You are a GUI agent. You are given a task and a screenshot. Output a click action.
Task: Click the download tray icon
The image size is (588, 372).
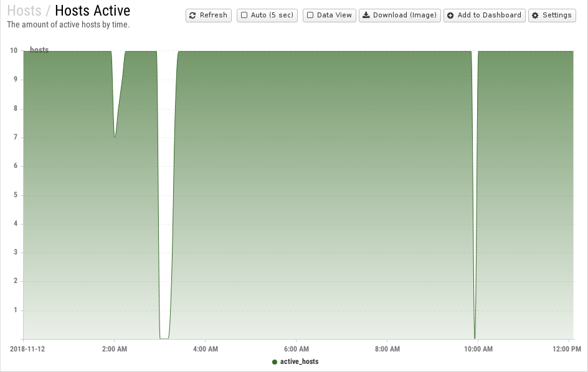tap(366, 16)
